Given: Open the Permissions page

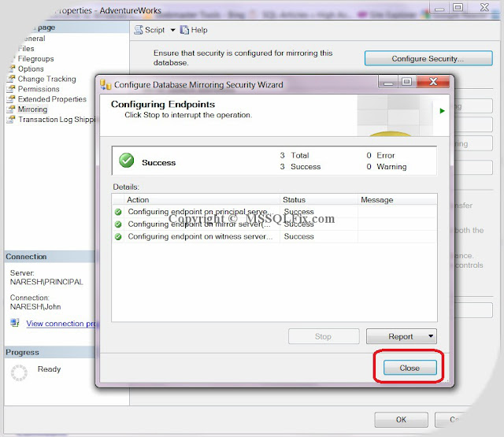Looking at the screenshot, I should tap(39, 89).
